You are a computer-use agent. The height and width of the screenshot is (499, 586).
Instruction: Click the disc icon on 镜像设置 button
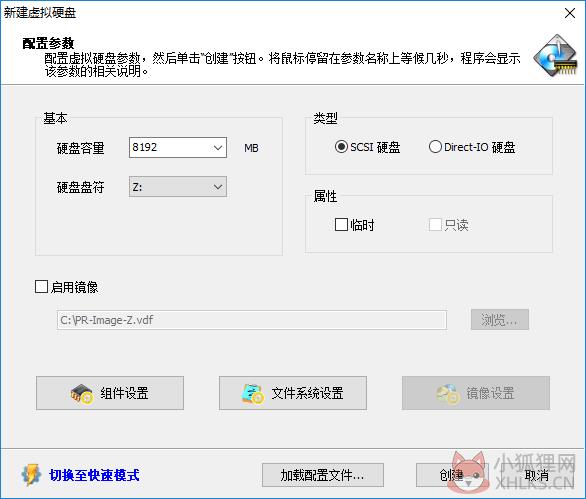448,394
